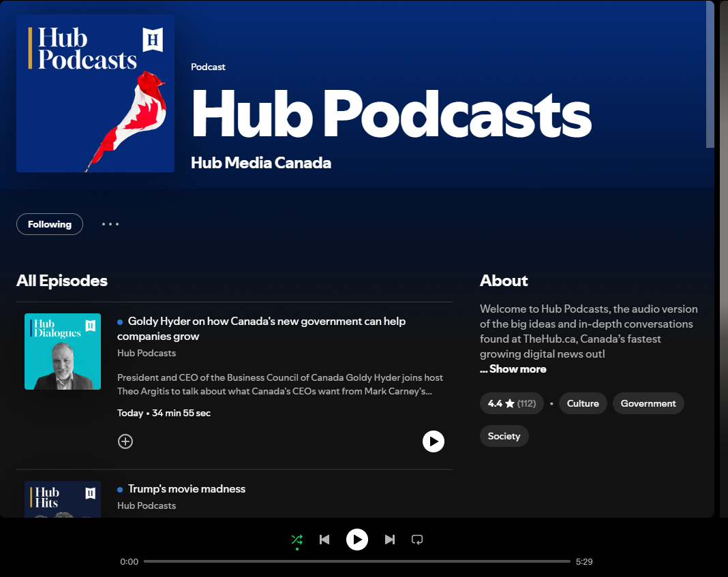Open the three-dot more options menu
This screenshot has width=728, height=577.
[110, 224]
